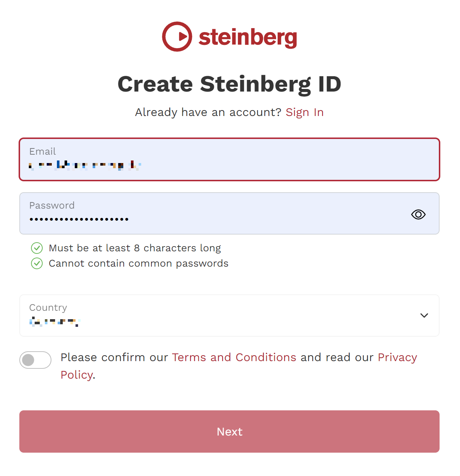This screenshot has height=476, width=460.
Task: Show password using the eye icon
Action: click(x=418, y=214)
